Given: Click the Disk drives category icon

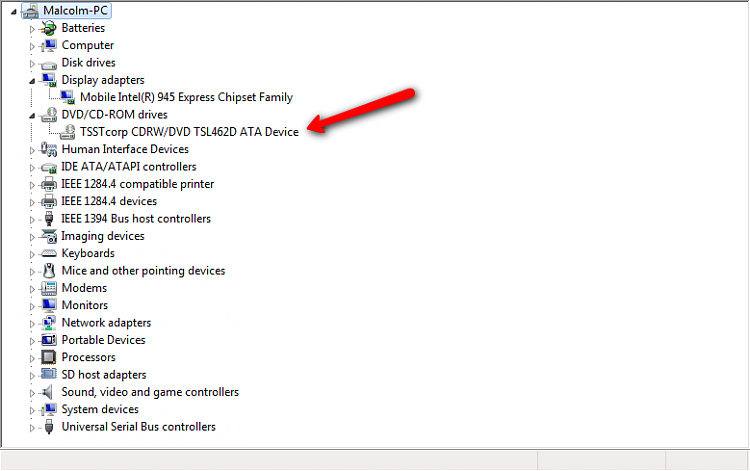Looking at the screenshot, I should [48, 64].
